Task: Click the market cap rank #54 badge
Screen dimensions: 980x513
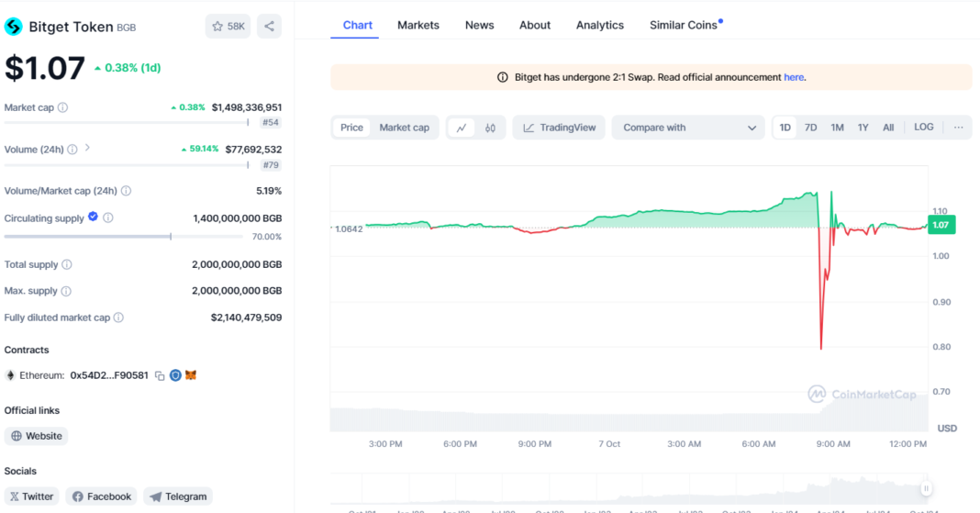Action: (271, 122)
